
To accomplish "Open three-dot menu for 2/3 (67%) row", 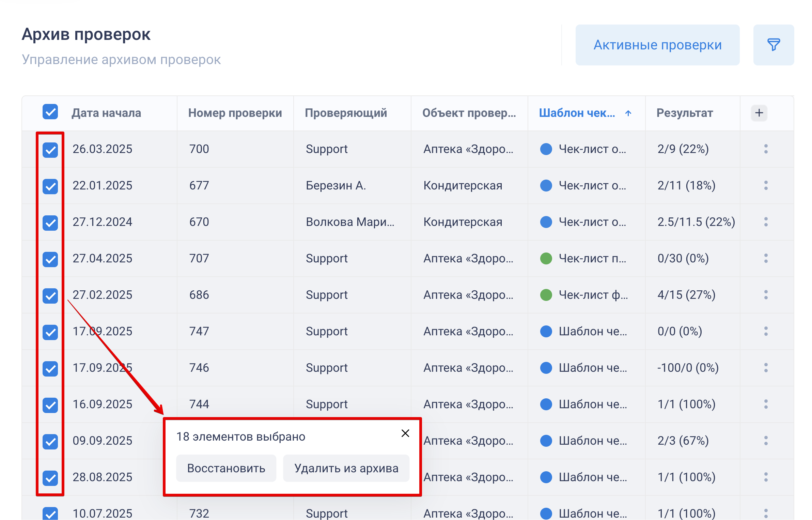I will [x=766, y=441].
